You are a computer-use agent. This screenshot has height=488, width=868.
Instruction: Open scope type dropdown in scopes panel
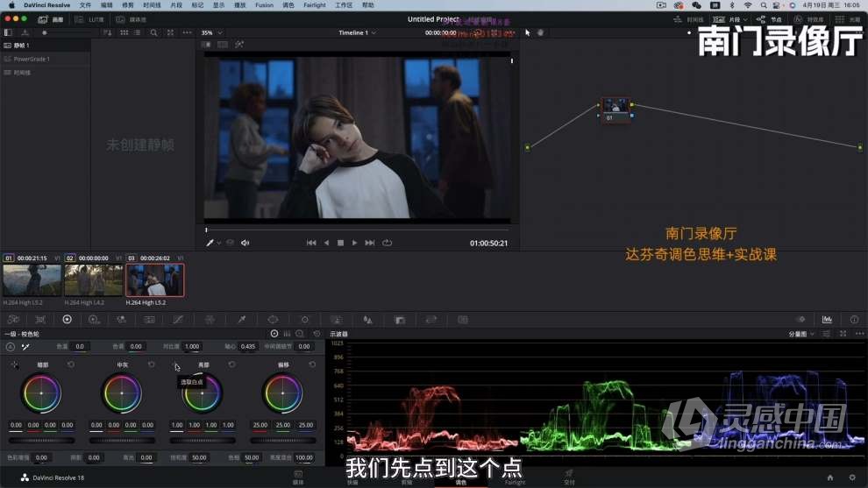[x=801, y=334]
